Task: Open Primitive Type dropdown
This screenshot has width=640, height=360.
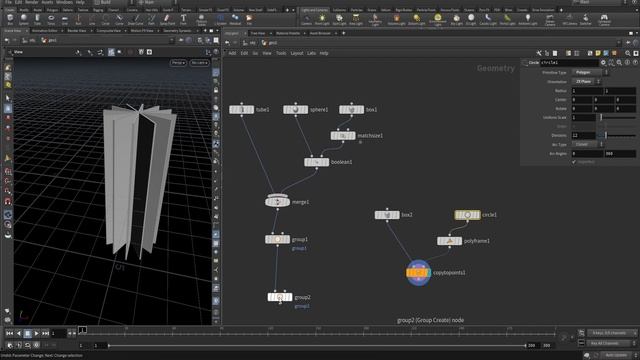Action: point(590,72)
